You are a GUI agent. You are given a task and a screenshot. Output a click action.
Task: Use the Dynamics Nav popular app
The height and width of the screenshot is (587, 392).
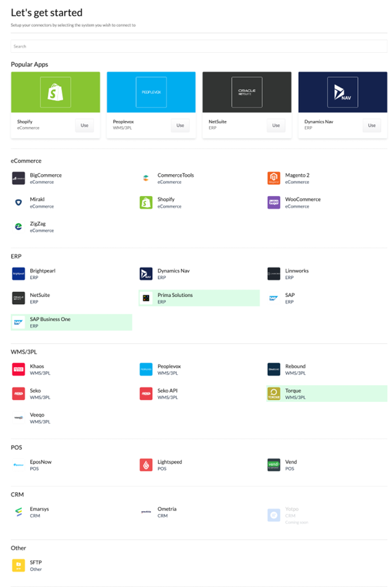[x=372, y=125]
